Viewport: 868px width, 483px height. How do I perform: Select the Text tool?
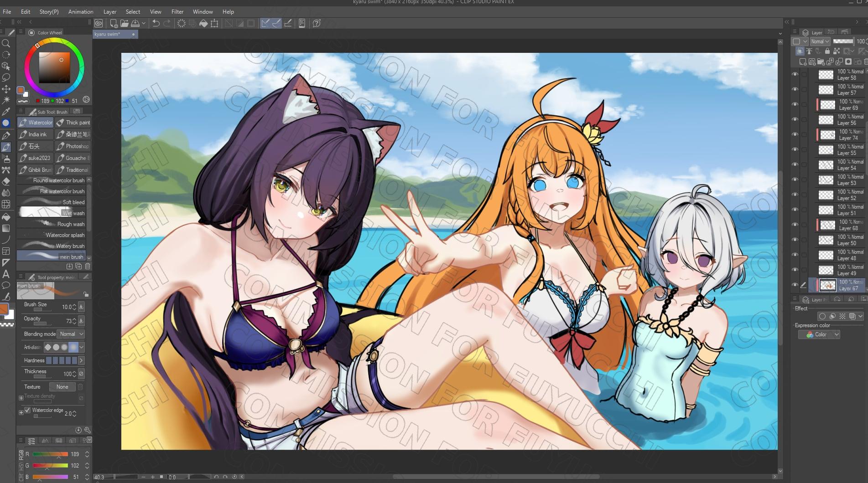tap(6, 275)
